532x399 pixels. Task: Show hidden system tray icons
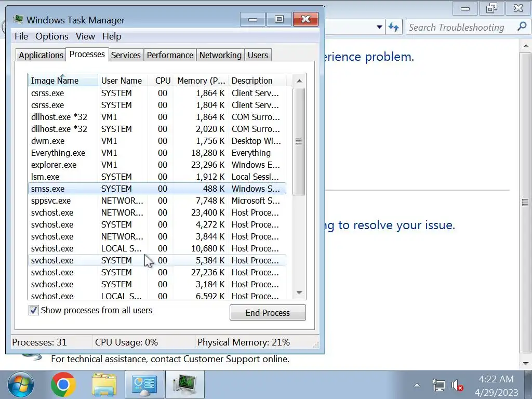click(417, 385)
